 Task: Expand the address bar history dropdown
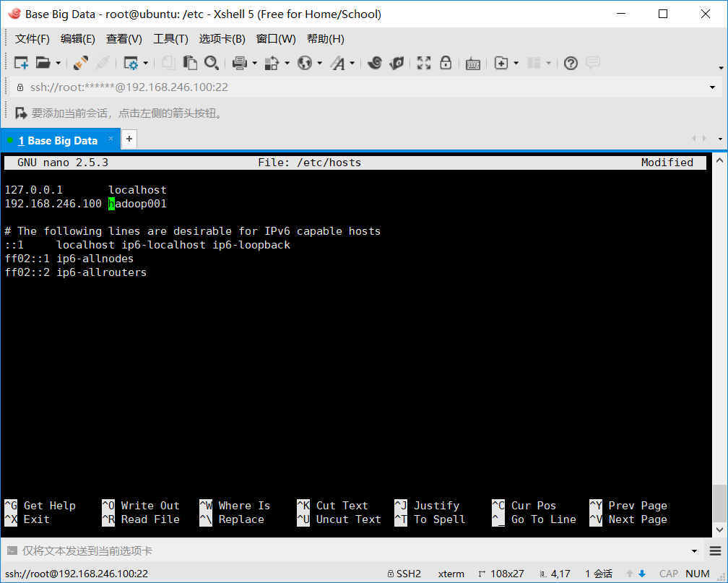coord(712,87)
